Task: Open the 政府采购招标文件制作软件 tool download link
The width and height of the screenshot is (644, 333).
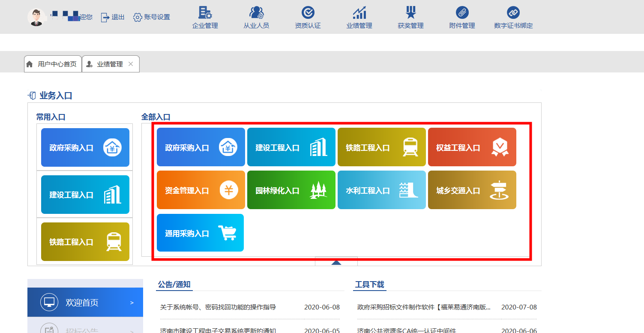Action: tap(424, 307)
